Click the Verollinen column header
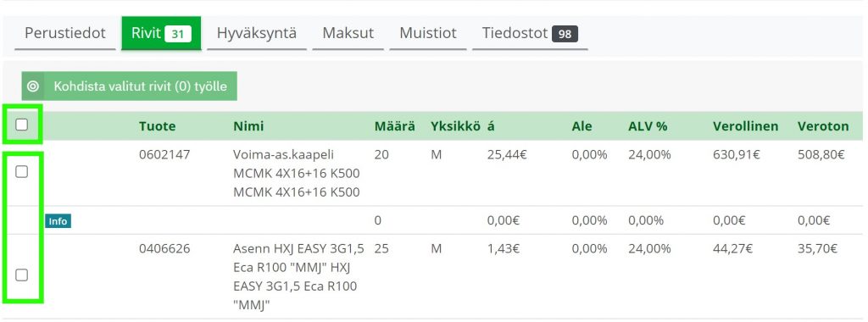Image resolution: width=868 pixels, height=322 pixels. pyautogui.click(x=746, y=126)
